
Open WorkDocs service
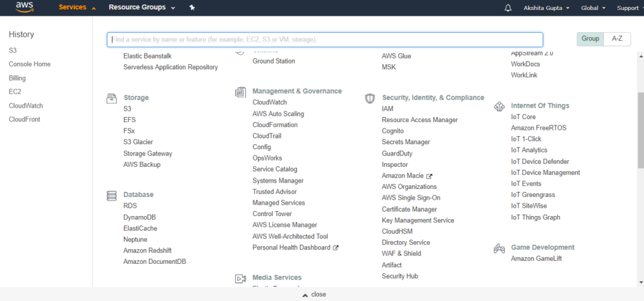click(525, 64)
